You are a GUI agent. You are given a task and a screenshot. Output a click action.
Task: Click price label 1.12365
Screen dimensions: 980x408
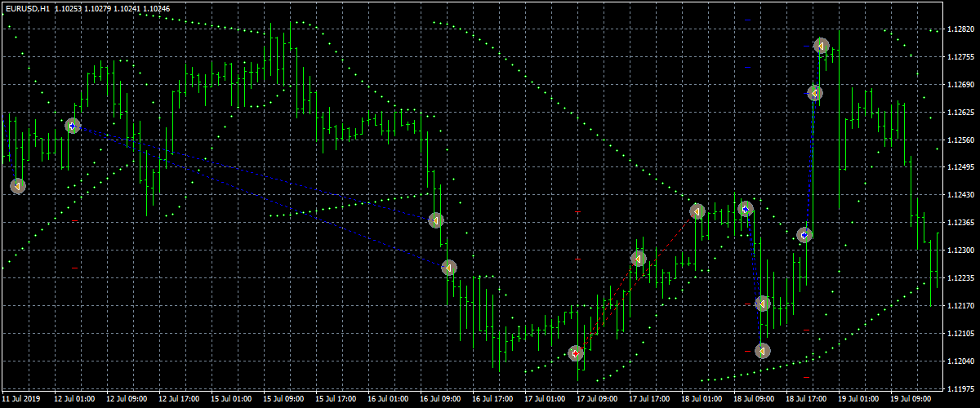pos(960,223)
